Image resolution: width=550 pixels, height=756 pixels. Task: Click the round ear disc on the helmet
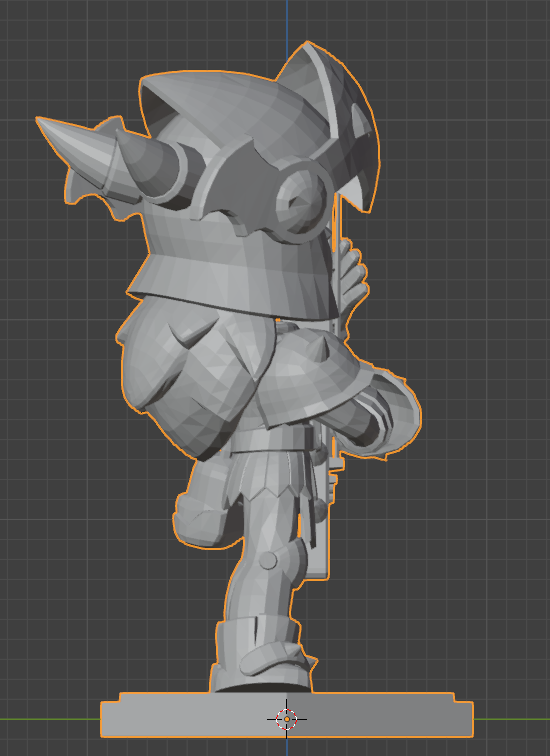[302, 200]
